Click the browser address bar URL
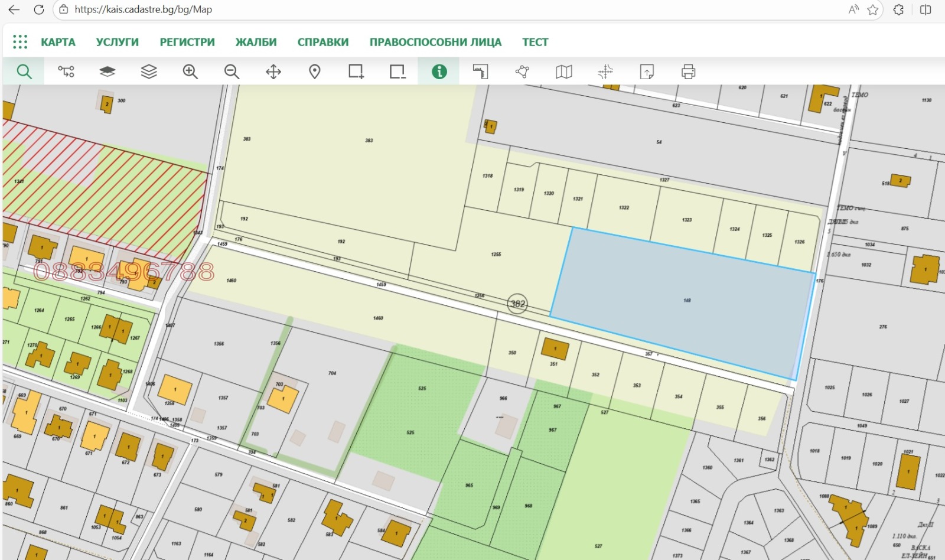Viewport: 945px width, 560px height. (x=144, y=9)
